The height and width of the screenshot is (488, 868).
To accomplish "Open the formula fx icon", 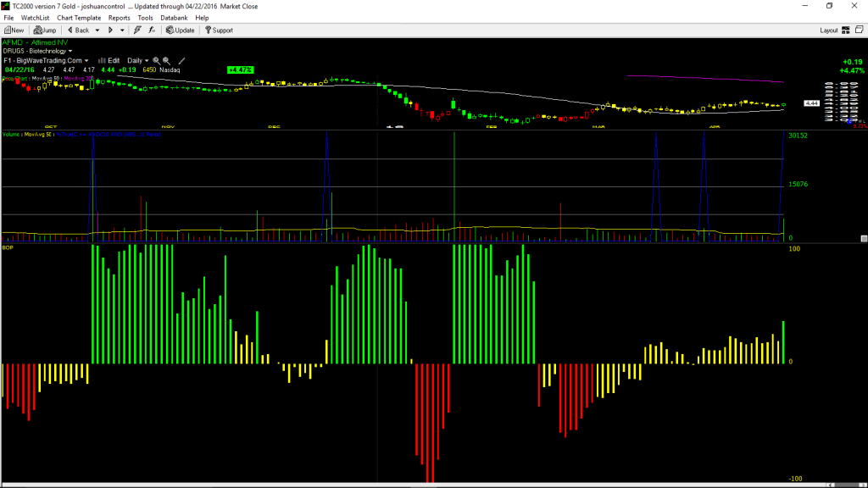I will pos(152,30).
